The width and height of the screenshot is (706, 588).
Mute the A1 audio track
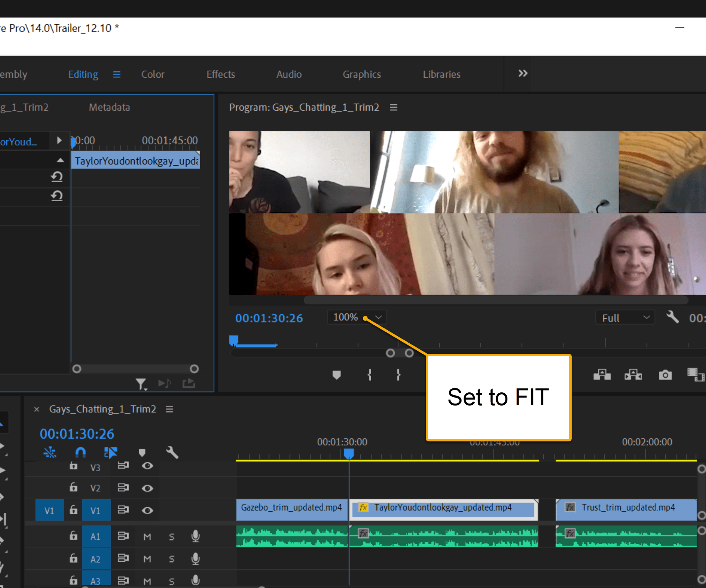pyautogui.click(x=147, y=536)
